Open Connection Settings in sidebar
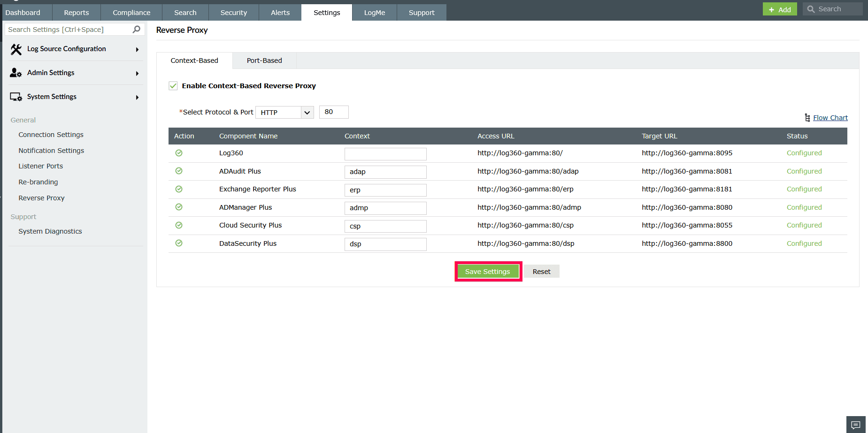This screenshot has width=868, height=433. pos(51,135)
